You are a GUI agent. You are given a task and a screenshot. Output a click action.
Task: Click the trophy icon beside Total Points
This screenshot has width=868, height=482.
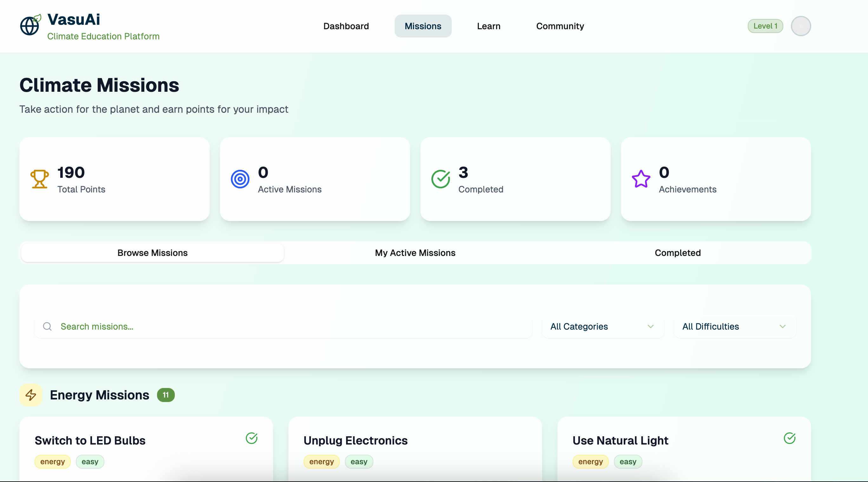point(39,179)
